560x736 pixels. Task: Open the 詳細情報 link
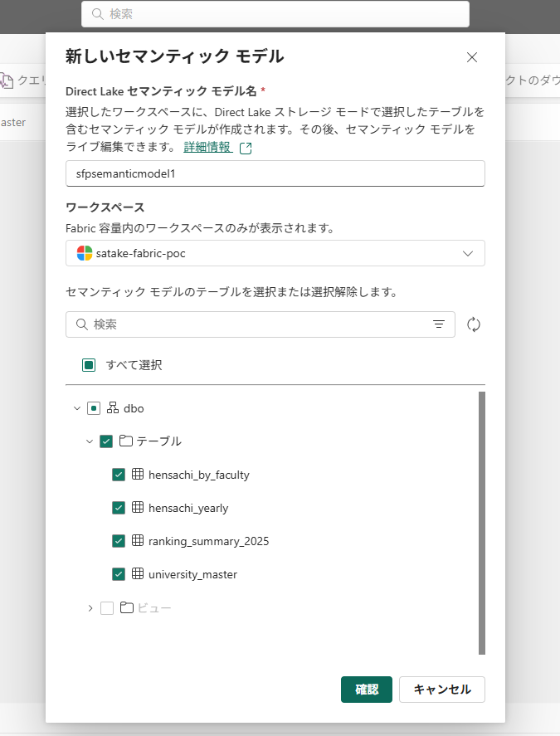point(207,147)
